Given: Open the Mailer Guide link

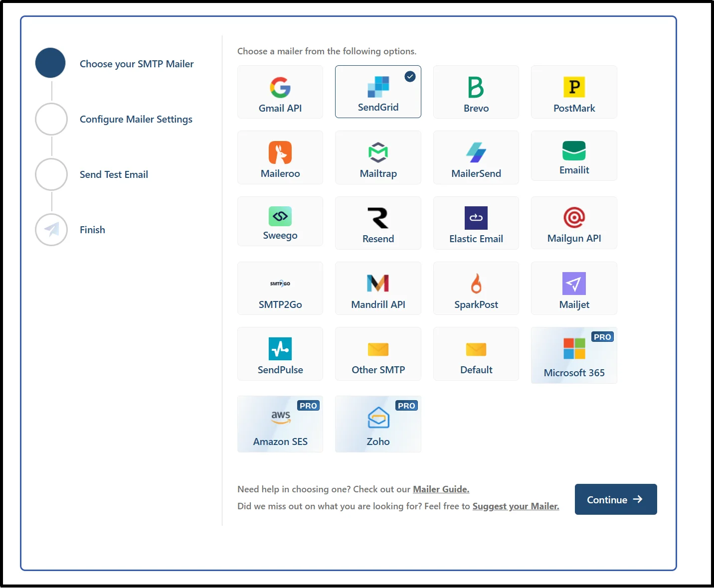Looking at the screenshot, I should tap(441, 489).
